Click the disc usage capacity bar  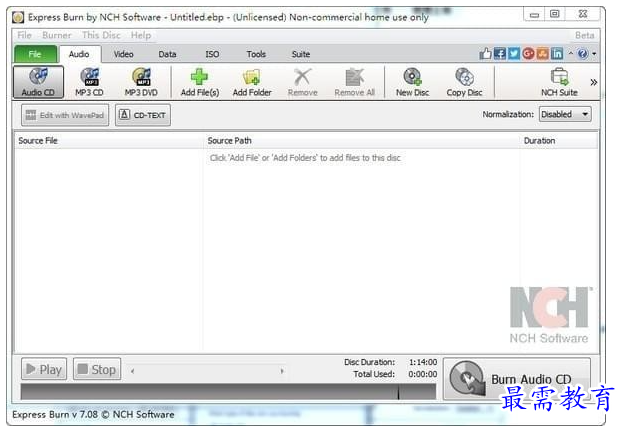pyautogui.click(x=228, y=391)
